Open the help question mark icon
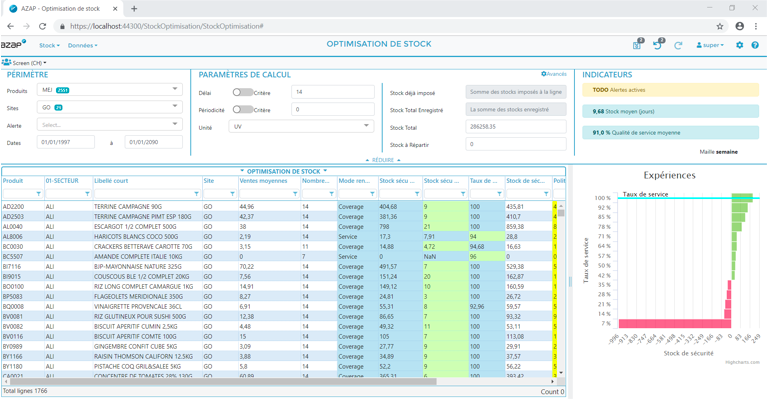 (x=755, y=45)
